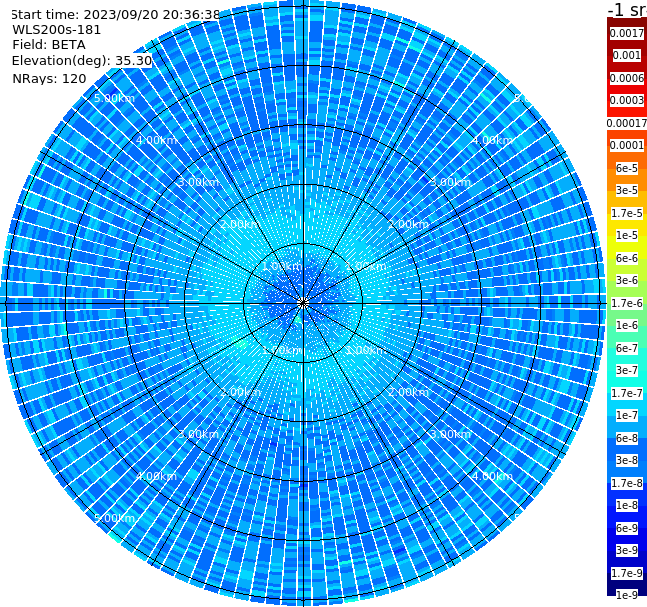Viewport: 647px width, 607px height.
Task: Click the 0.0017 colorbar tick label
Action: pyautogui.click(x=627, y=33)
